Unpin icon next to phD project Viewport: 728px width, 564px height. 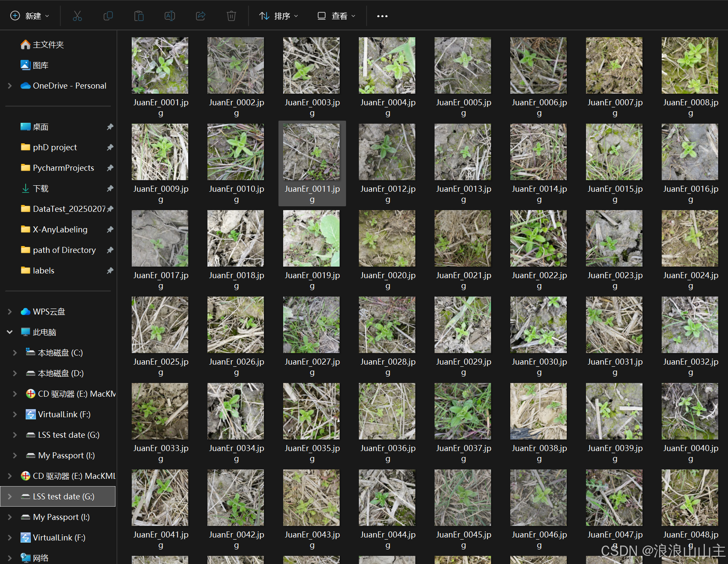tap(110, 147)
